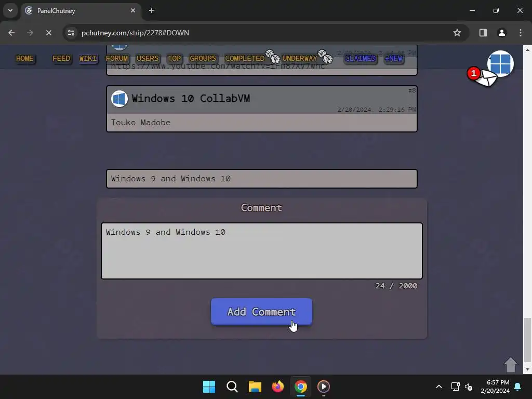Click the dice icon after COMPLETED
The image size is (532, 399).
pyautogui.click(x=273, y=56)
